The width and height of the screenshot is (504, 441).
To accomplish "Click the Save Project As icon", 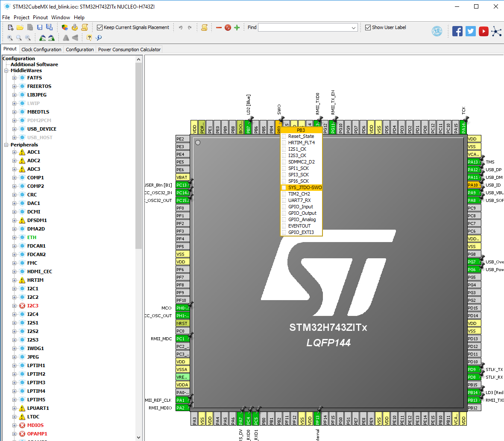I will coord(49,28).
